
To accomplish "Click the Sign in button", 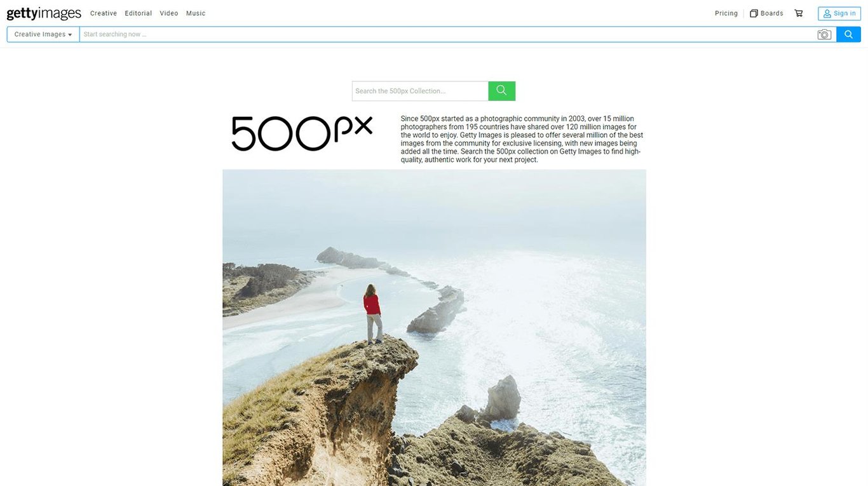I will pos(839,13).
